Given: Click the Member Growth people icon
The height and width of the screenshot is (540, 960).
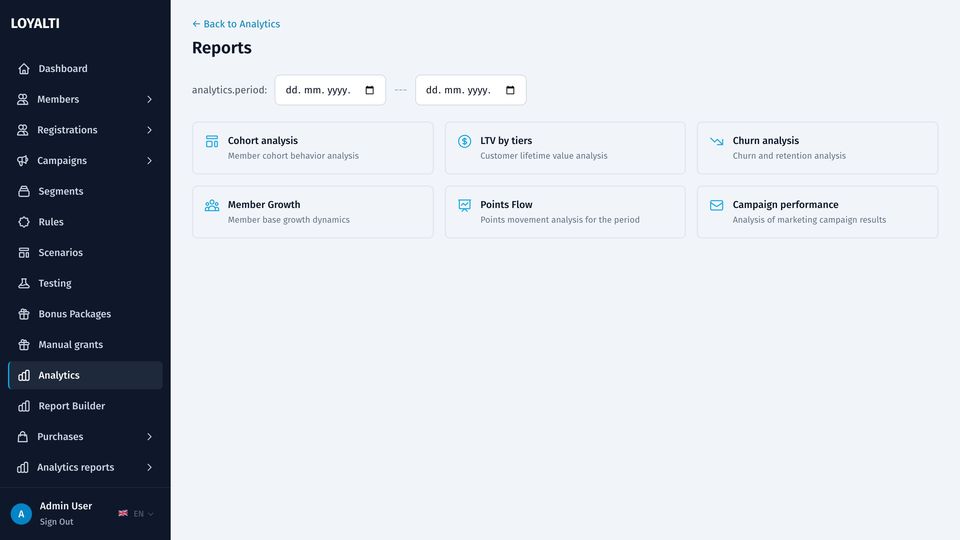Looking at the screenshot, I should 212,205.
